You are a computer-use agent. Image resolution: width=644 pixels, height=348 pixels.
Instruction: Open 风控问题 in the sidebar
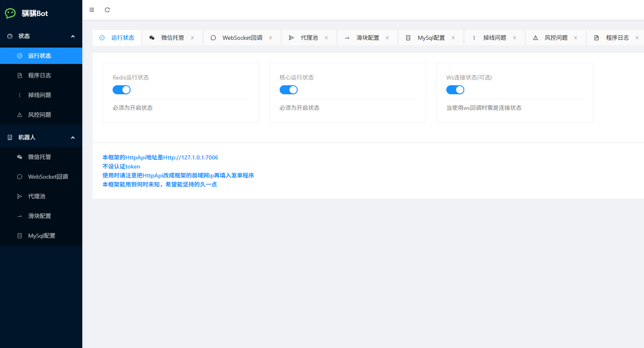click(39, 115)
